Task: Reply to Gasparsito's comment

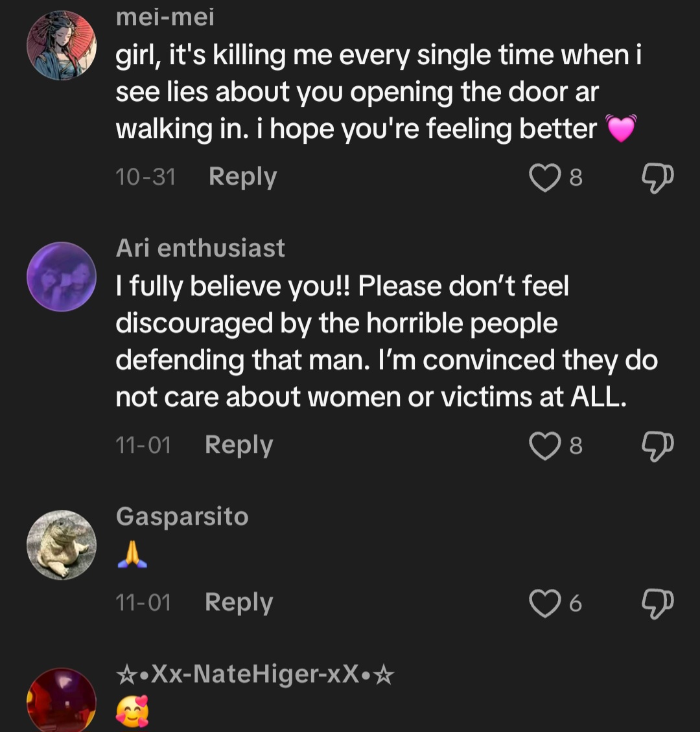Action: [x=239, y=602]
